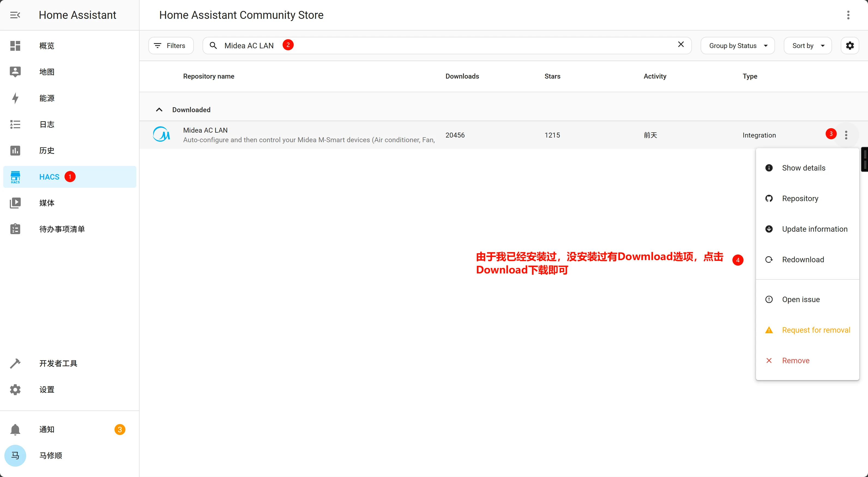Click the Midea AC LAN repository name
The height and width of the screenshot is (477, 868).
pyautogui.click(x=205, y=130)
